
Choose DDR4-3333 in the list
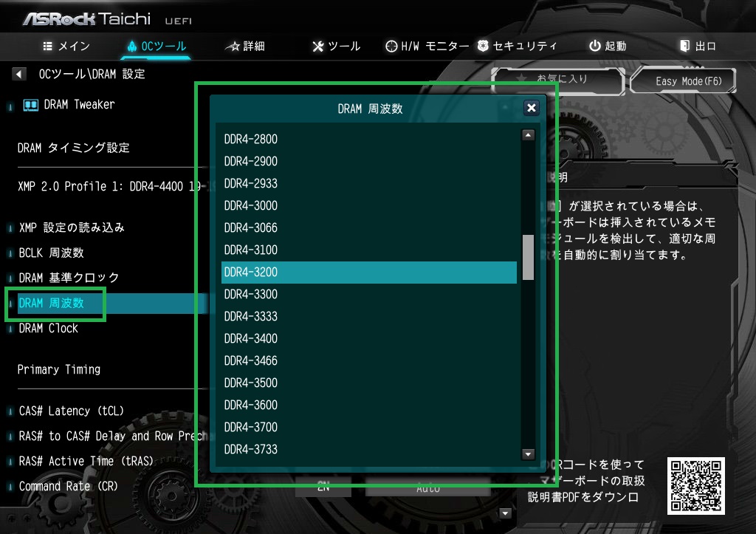pos(369,316)
